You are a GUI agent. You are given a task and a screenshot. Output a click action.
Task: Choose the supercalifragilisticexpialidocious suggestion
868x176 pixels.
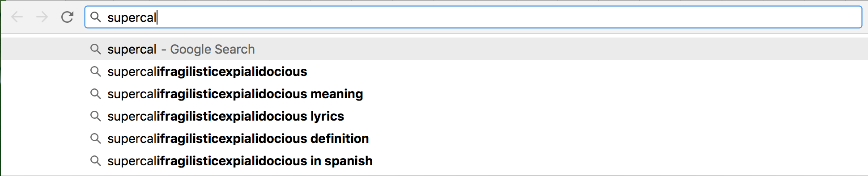pyautogui.click(x=207, y=71)
